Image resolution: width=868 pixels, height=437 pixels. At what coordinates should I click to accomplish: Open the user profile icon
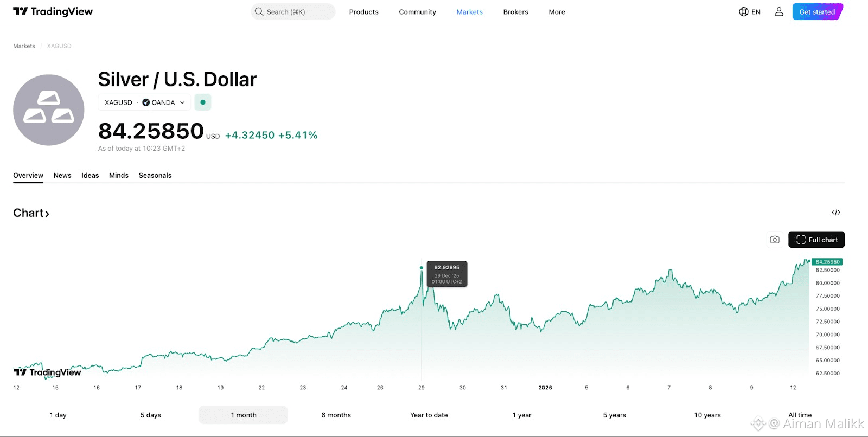click(x=779, y=11)
